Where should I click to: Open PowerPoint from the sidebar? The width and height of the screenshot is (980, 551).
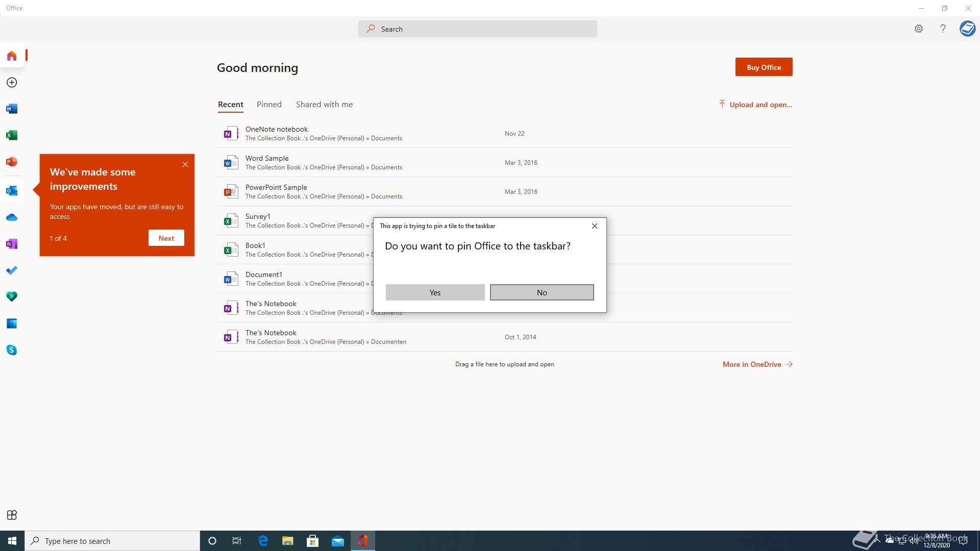coord(12,162)
